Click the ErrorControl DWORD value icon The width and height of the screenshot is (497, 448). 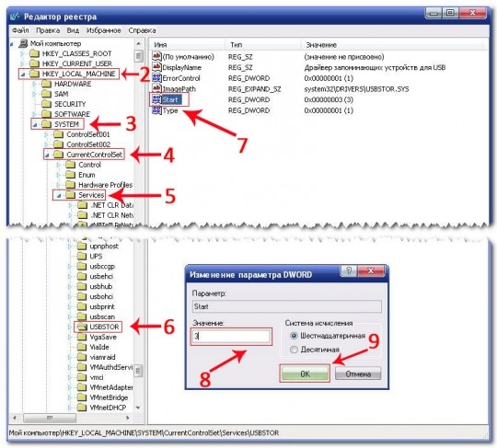coord(156,78)
